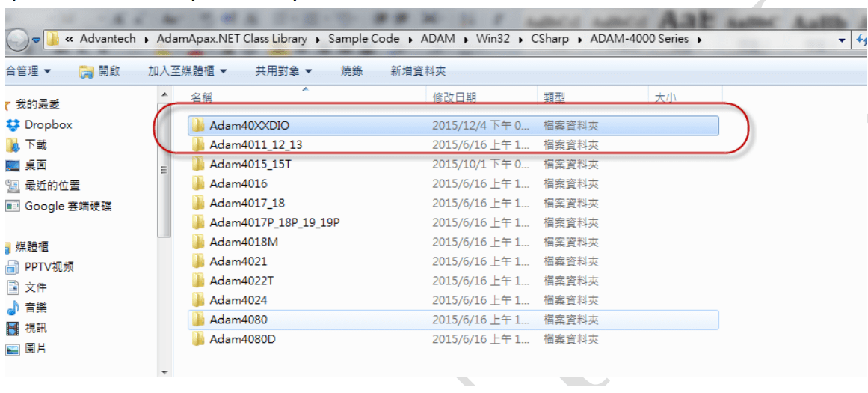Screen dimensions: 868x393
Task: Open the 共用對象 share-with dropdown
Action: pos(283,71)
